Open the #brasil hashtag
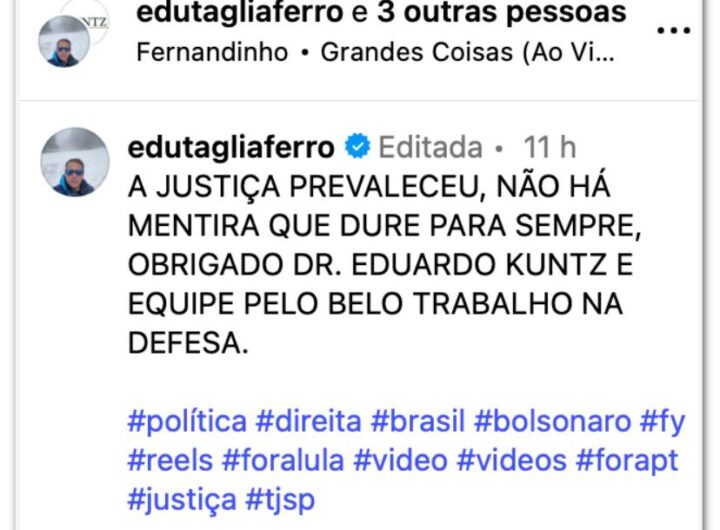Screen dimensions: 720x530 click(418, 421)
